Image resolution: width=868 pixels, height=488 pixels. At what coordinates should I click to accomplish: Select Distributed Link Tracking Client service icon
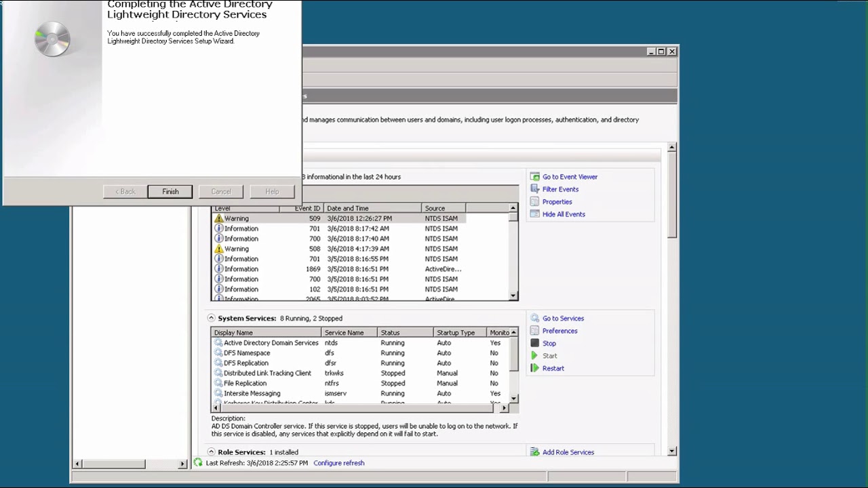pos(218,373)
